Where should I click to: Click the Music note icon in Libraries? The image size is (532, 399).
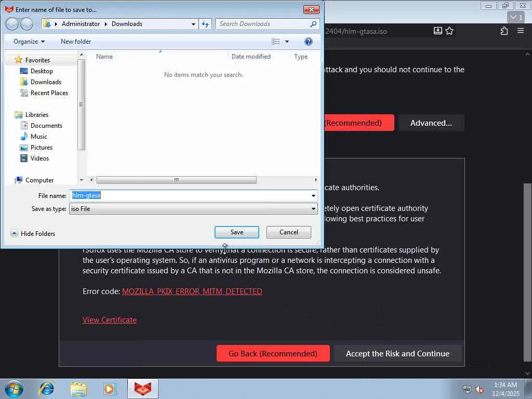click(24, 137)
